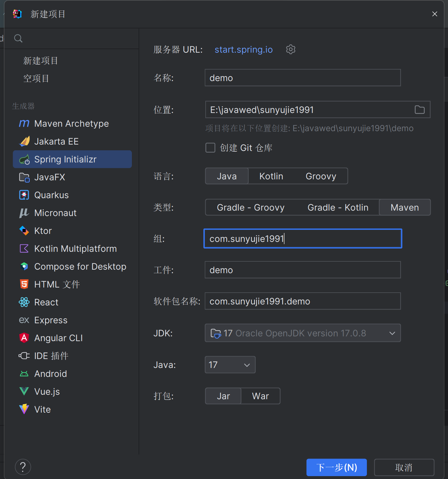The image size is (448, 479).
Task: Pick the Angular CLI generator
Action: [x=58, y=338]
